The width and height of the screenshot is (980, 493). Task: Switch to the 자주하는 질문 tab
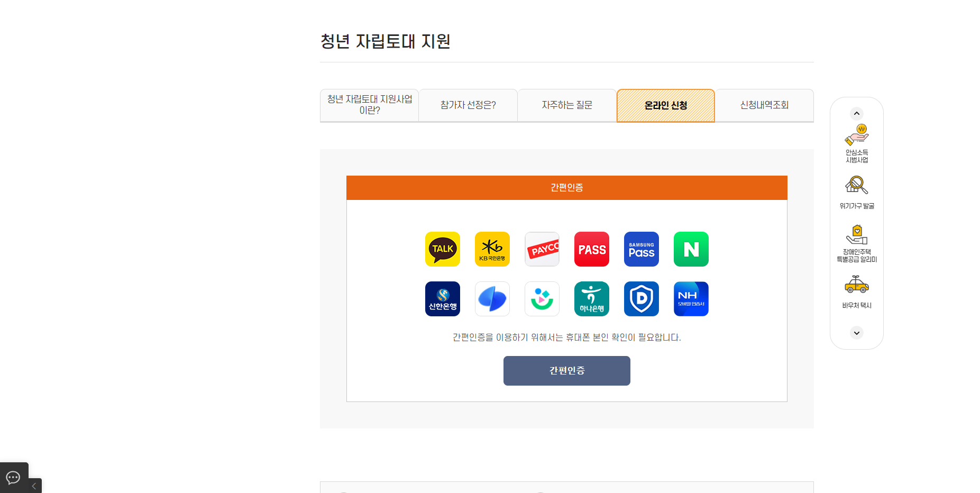point(566,105)
